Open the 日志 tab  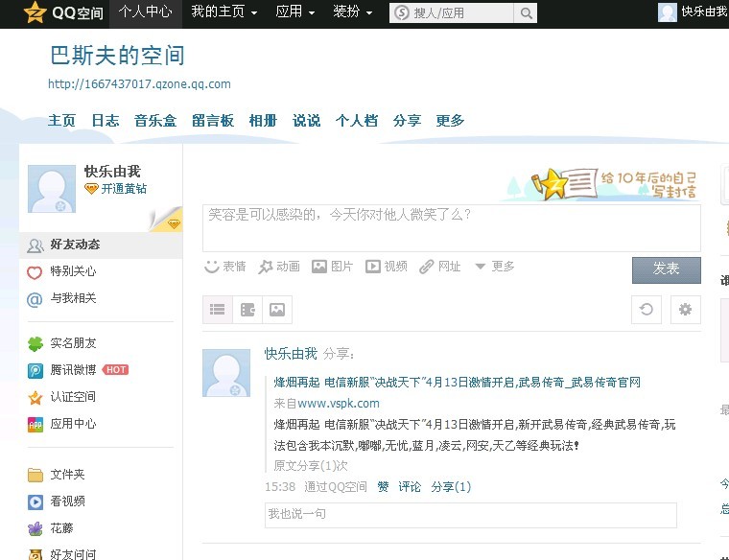tap(106, 121)
